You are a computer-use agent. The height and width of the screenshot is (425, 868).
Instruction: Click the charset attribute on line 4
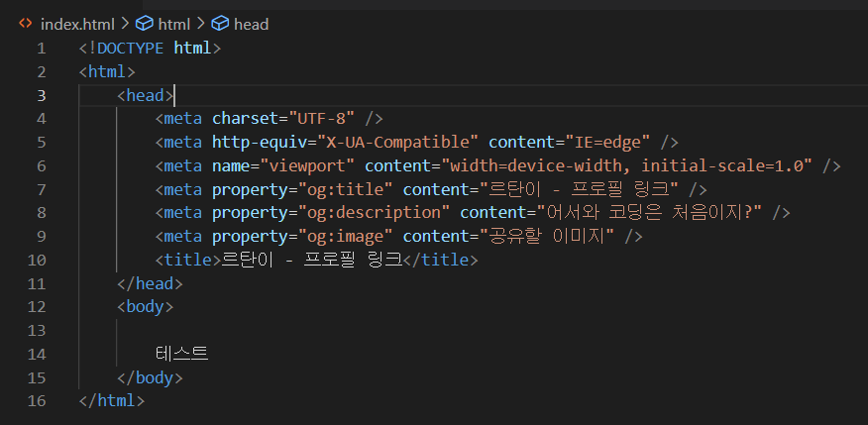246,119
